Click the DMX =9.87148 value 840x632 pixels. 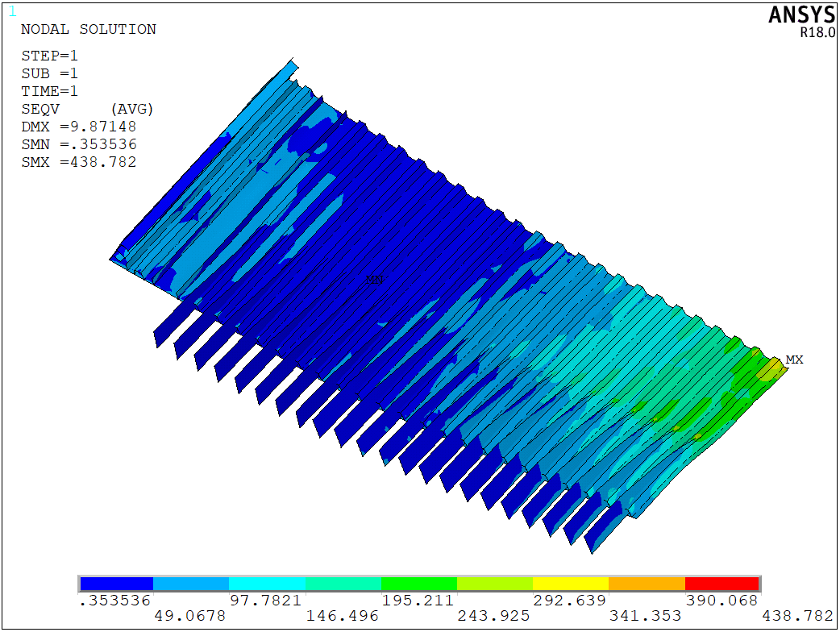79,127
